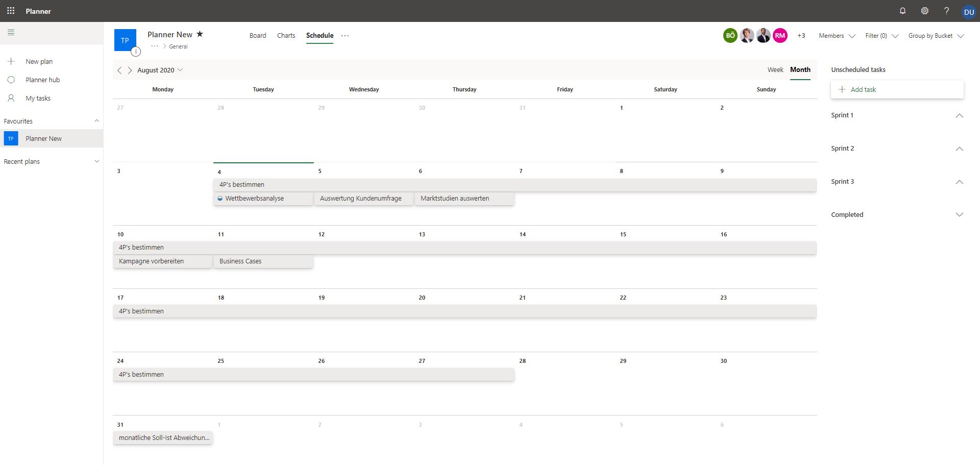980x465 pixels.
Task: Collapse the sidebar with the hamburger icon
Action: click(x=11, y=32)
